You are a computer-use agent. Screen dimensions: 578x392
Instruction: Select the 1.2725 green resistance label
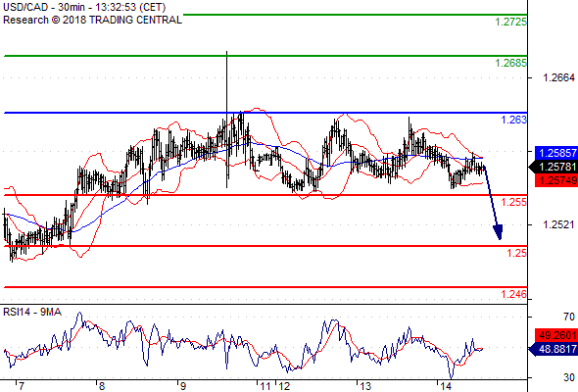coord(510,22)
